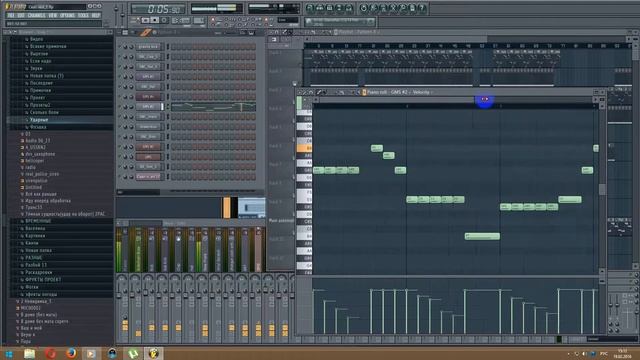Image resolution: width=640 pixels, height=360 pixels.
Task: Open the browser options arrow in Browser header
Action: (5, 32)
